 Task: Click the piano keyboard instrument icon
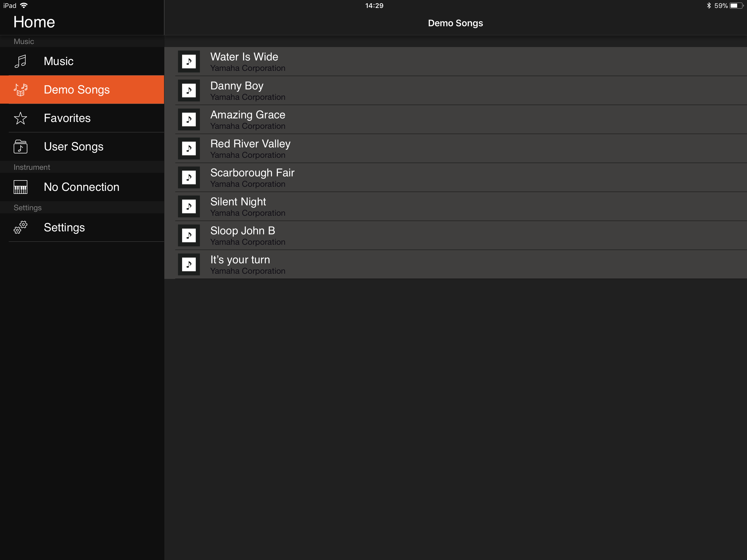click(x=20, y=187)
